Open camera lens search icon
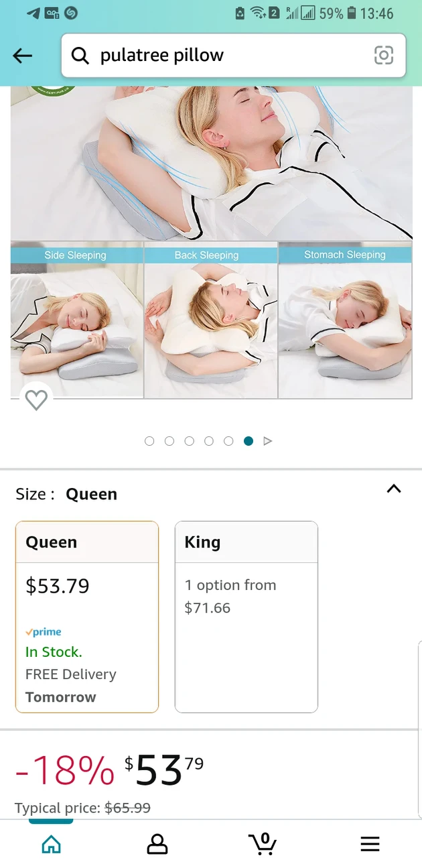 pos(384,56)
